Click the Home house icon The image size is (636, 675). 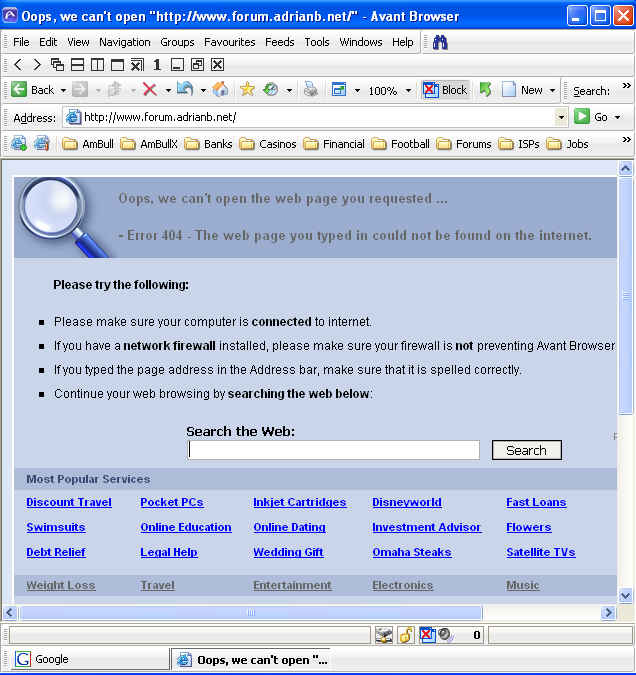pyautogui.click(x=220, y=89)
